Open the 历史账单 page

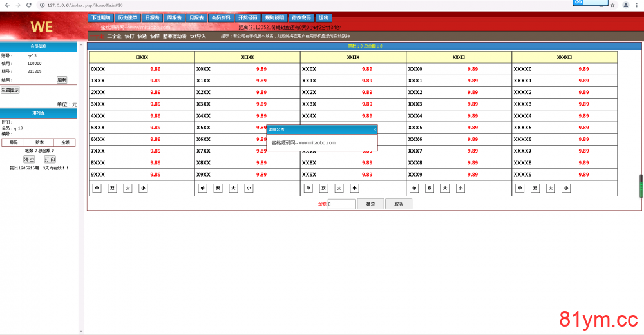(x=128, y=18)
